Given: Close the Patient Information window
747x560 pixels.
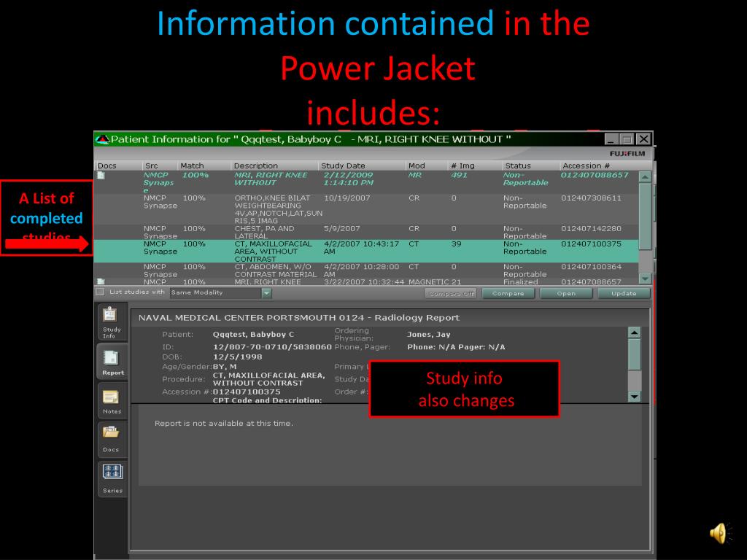Looking at the screenshot, I should click(x=643, y=139).
